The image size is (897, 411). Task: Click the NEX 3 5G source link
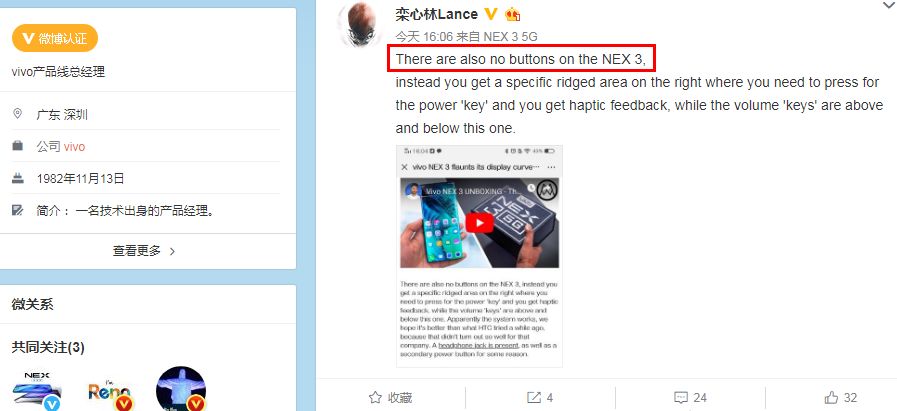tap(511, 37)
